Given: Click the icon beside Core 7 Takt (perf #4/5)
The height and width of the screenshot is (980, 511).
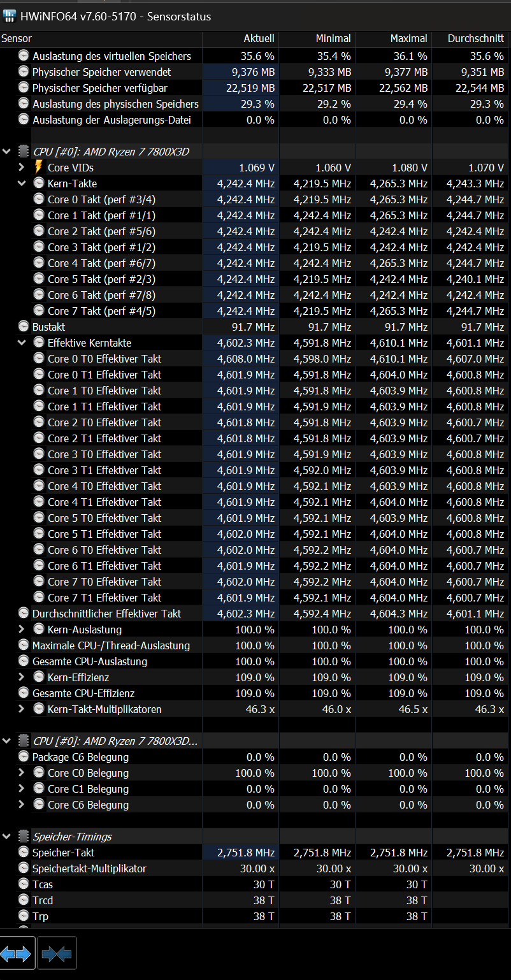Looking at the screenshot, I should pos(39,311).
